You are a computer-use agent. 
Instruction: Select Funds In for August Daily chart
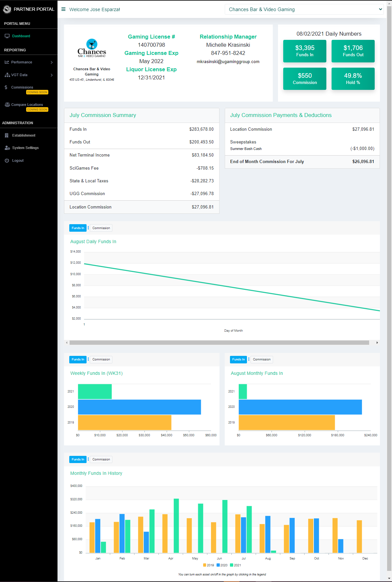click(x=78, y=228)
